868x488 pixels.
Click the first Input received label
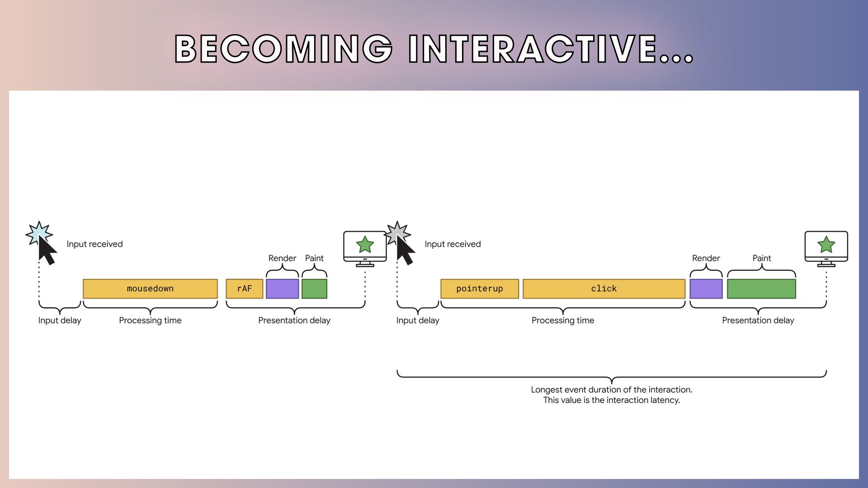pyautogui.click(x=94, y=244)
